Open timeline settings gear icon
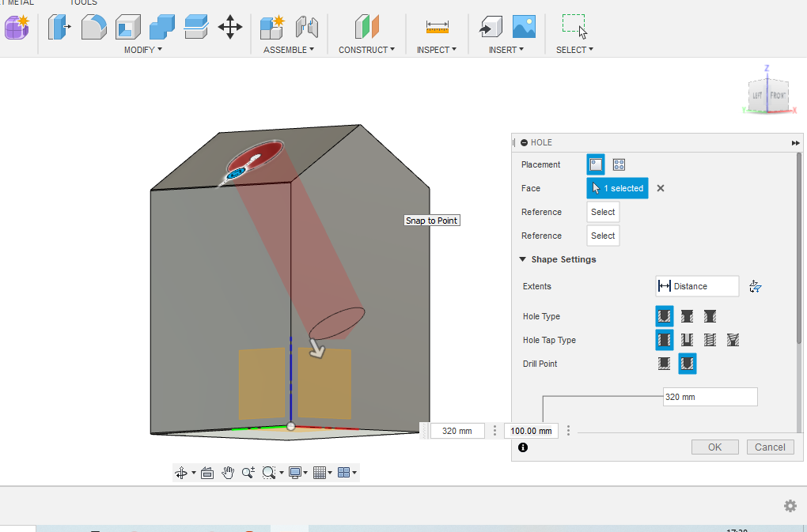 [x=790, y=506]
